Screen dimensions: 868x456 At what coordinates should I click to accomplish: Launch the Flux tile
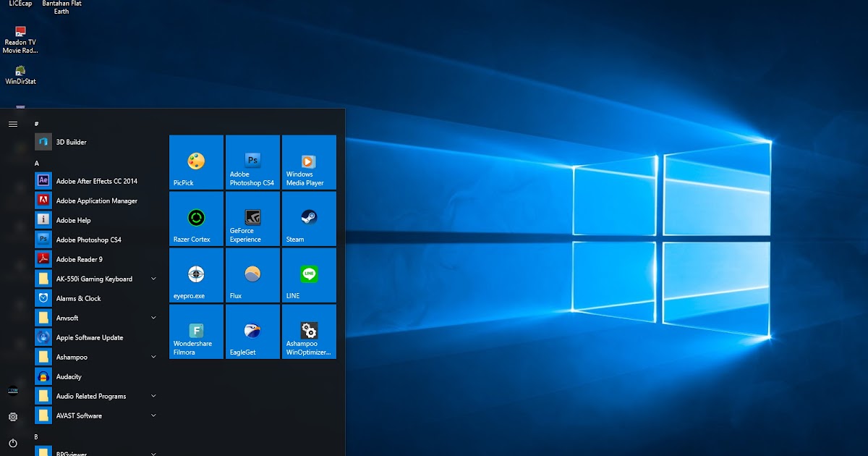click(x=252, y=275)
